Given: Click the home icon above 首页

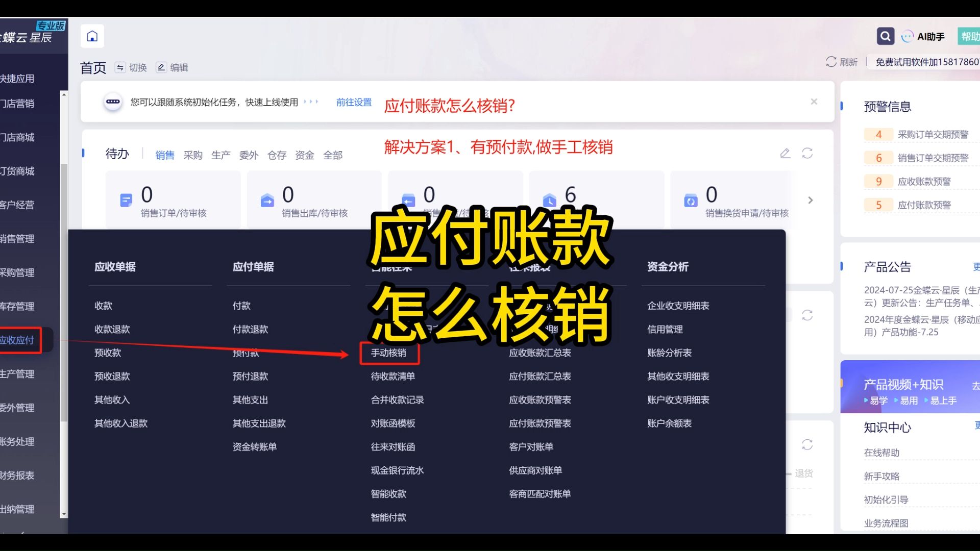Looking at the screenshot, I should coord(92,36).
